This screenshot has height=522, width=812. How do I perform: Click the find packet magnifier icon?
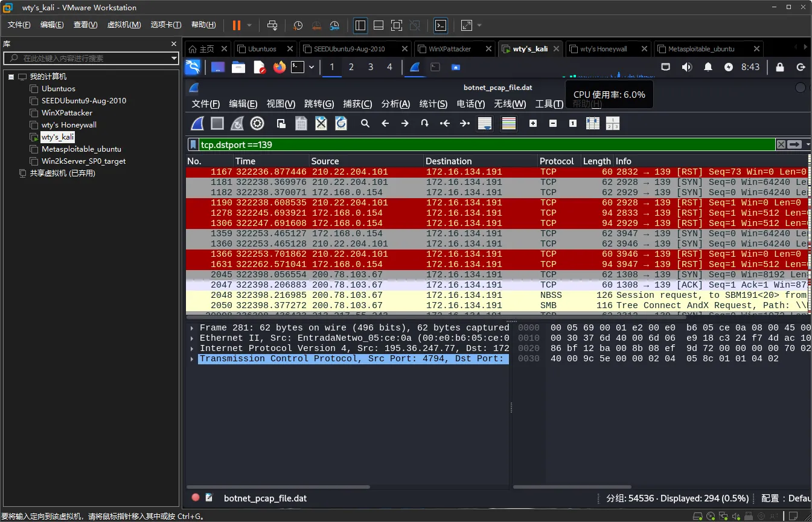(365, 123)
